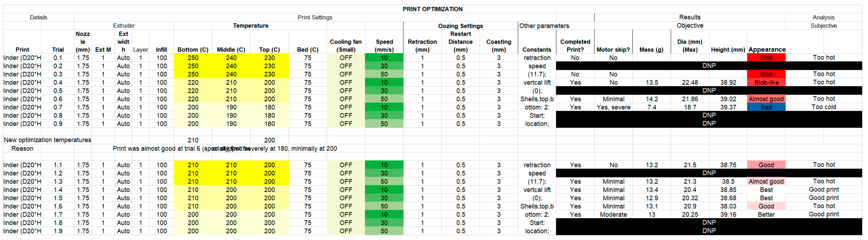Select the mass value 7.4 cell
The image size is (868, 240).
point(651,107)
